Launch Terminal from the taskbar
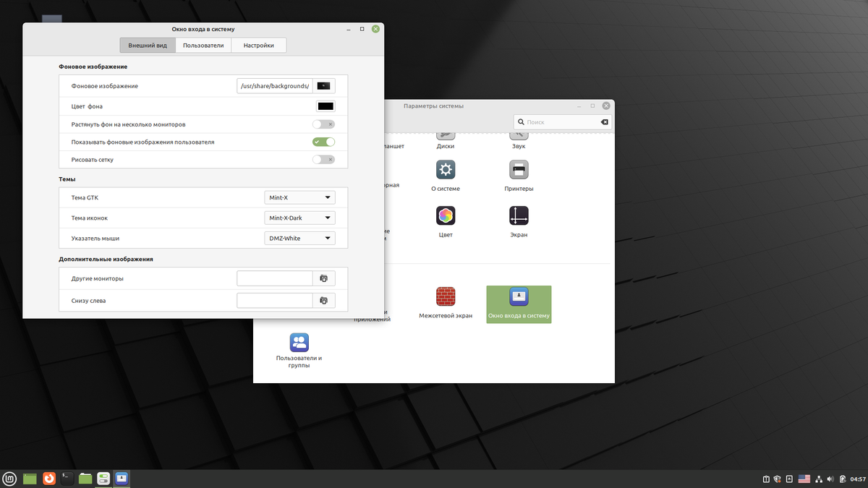The height and width of the screenshot is (488, 868). pos(67,478)
